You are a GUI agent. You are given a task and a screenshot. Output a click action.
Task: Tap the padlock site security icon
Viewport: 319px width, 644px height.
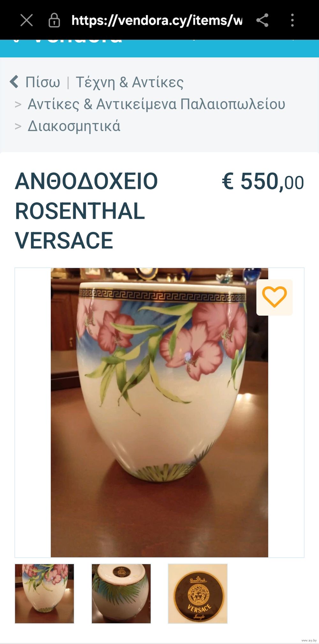click(x=54, y=20)
